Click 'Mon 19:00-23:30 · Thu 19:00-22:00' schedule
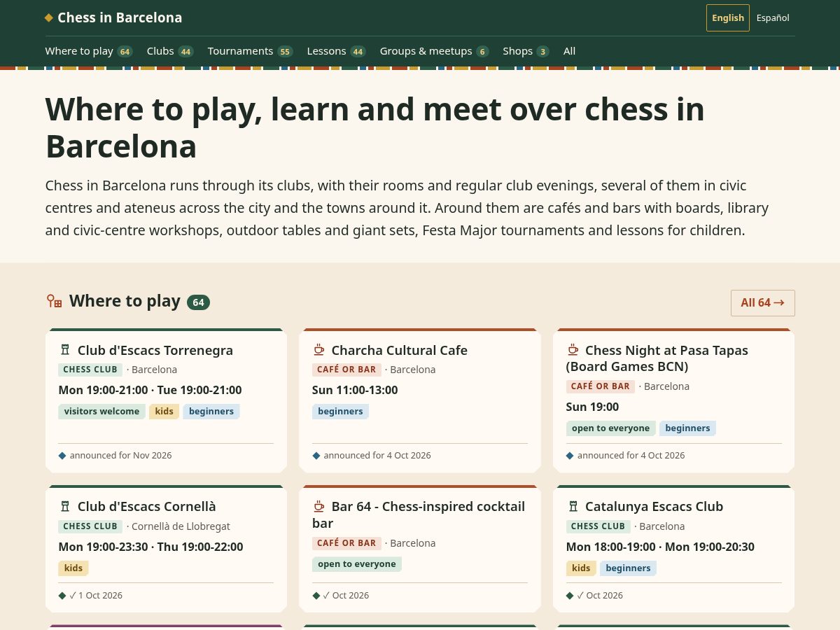The height and width of the screenshot is (630, 840). (x=150, y=547)
